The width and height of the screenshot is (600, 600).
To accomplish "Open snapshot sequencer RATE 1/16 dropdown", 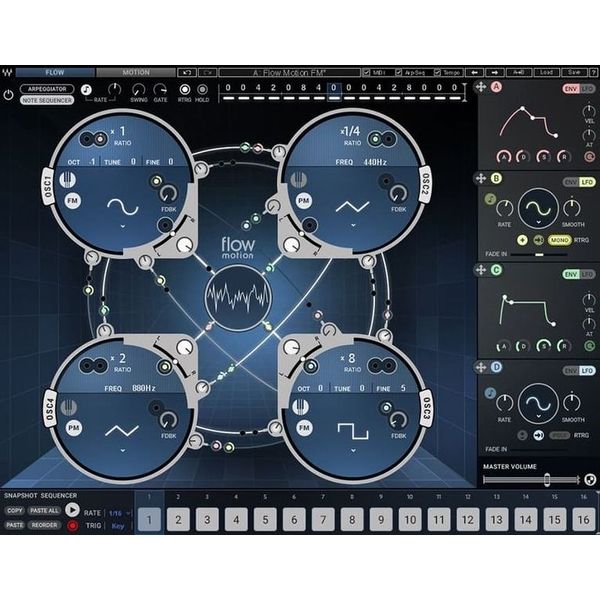I will [x=120, y=513].
